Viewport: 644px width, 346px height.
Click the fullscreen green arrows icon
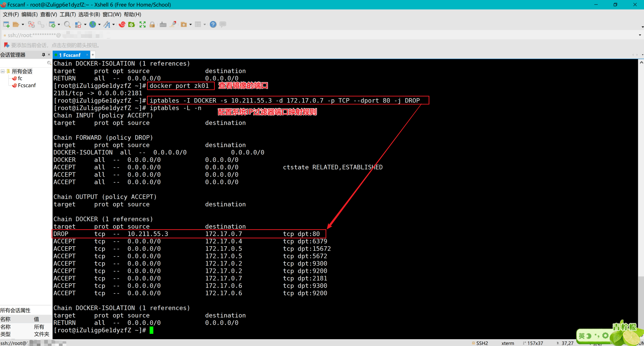point(143,24)
